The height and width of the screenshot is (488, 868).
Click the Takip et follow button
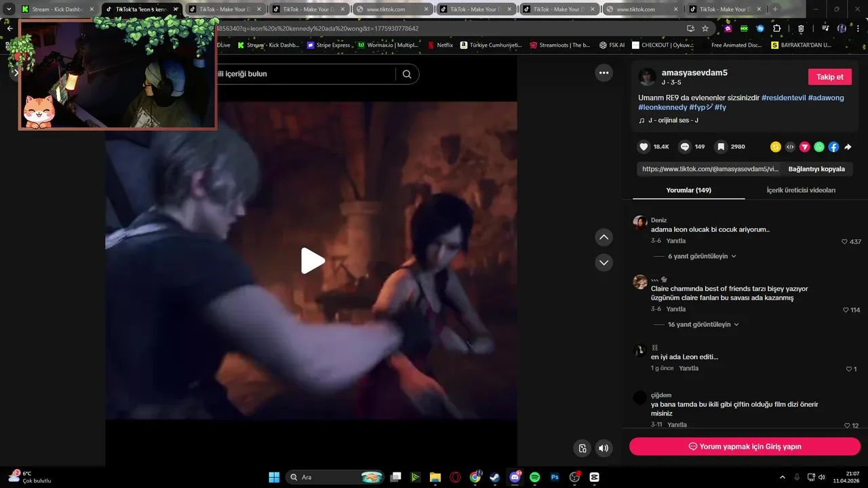point(829,77)
